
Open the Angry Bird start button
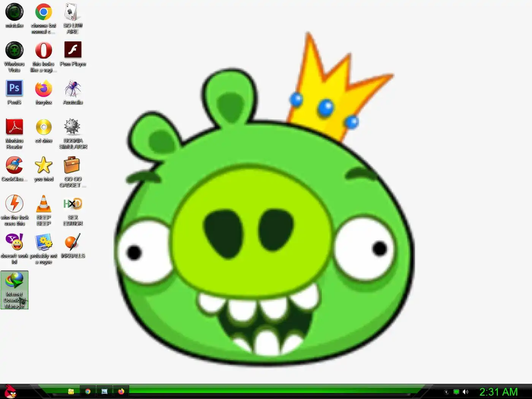click(x=10, y=391)
